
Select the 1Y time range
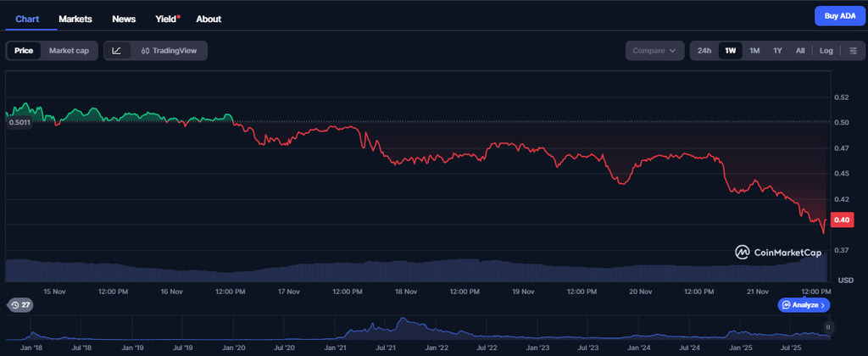point(777,51)
